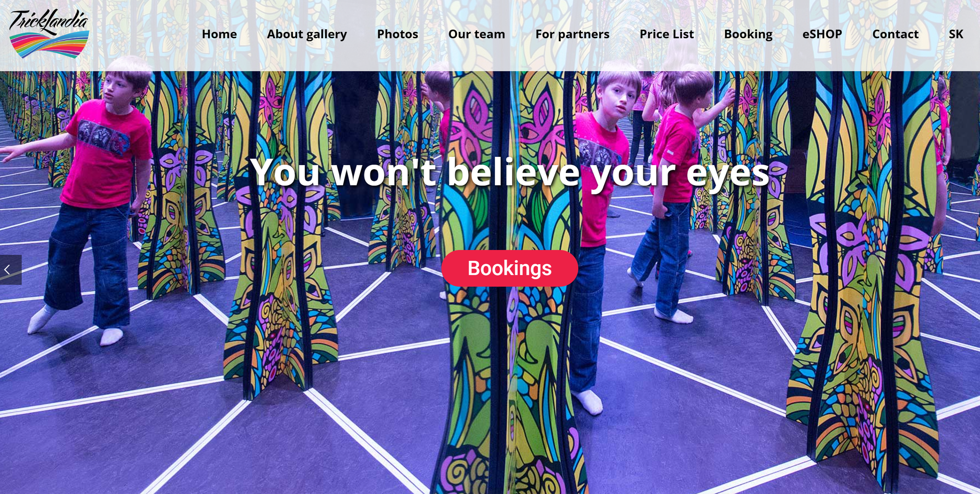Select Our team in navigation
Image resolution: width=980 pixels, height=494 pixels.
476,34
